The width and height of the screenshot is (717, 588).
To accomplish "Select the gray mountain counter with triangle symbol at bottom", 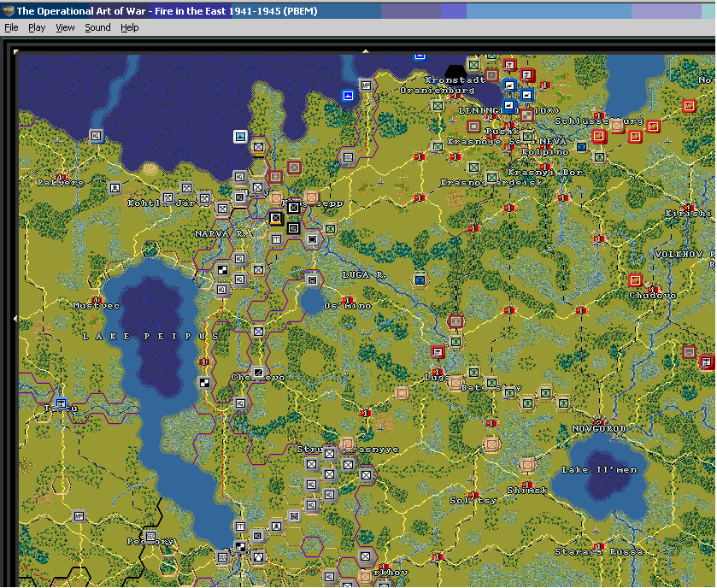I will (258, 557).
